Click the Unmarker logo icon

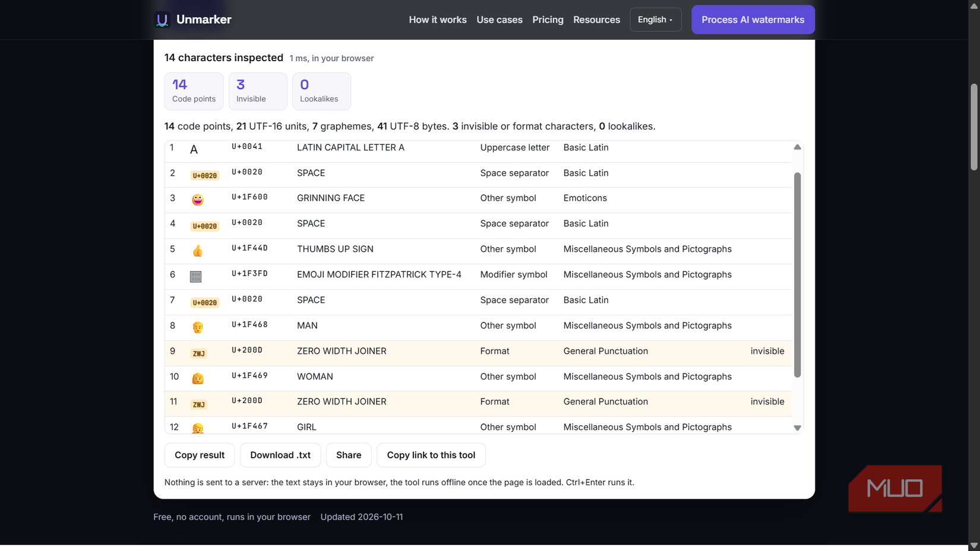click(x=162, y=20)
